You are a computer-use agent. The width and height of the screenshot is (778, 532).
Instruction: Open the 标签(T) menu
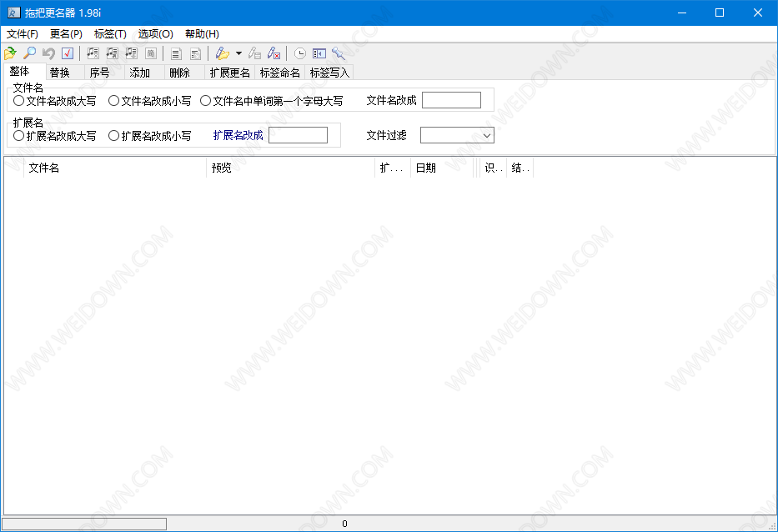point(110,33)
